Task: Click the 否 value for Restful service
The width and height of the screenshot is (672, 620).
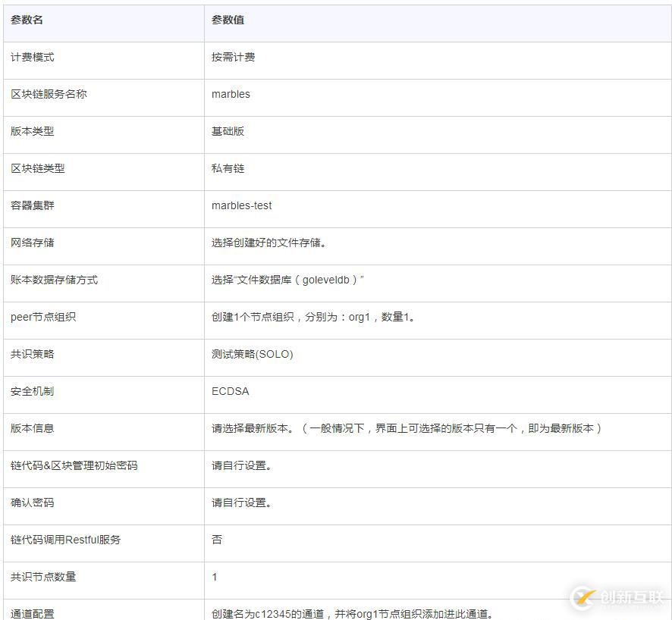Action: coord(215,540)
